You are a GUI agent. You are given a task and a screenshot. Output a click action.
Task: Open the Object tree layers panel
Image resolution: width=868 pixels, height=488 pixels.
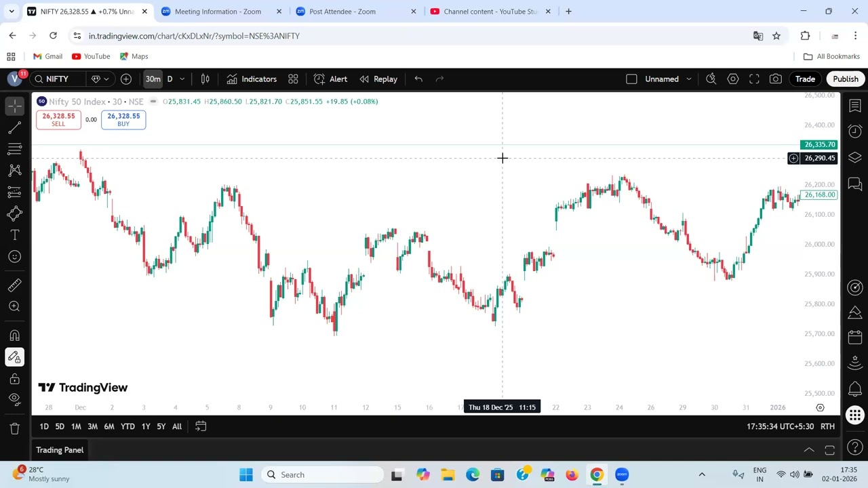tap(855, 157)
